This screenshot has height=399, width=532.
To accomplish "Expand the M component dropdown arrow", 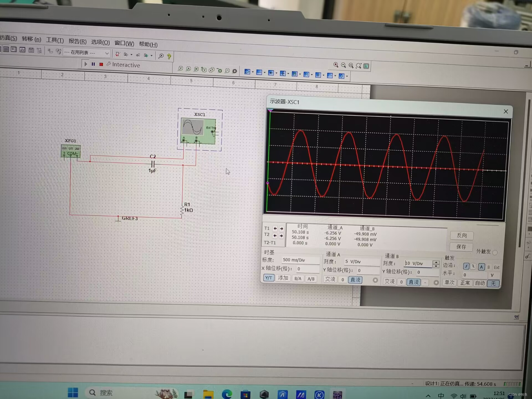I will (312, 75).
